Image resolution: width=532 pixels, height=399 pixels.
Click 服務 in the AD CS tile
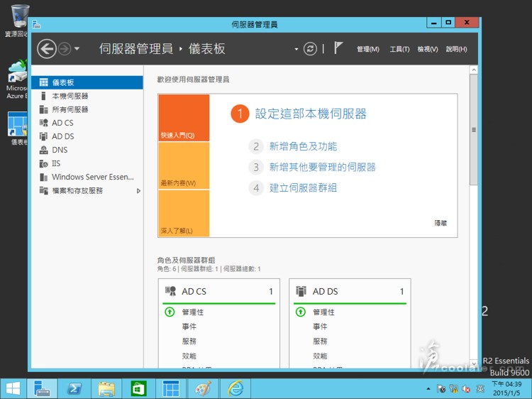point(189,341)
